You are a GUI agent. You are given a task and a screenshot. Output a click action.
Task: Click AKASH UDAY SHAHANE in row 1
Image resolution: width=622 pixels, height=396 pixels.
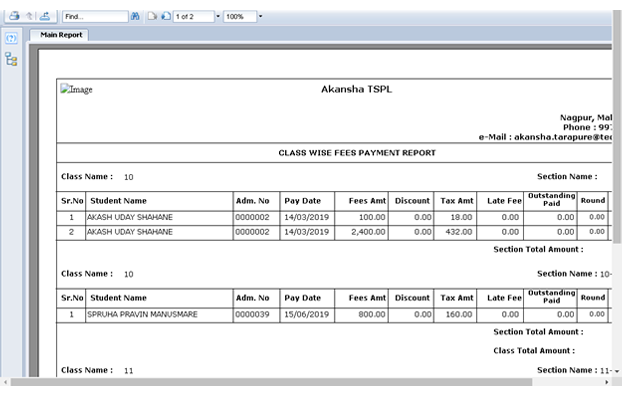click(x=130, y=217)
